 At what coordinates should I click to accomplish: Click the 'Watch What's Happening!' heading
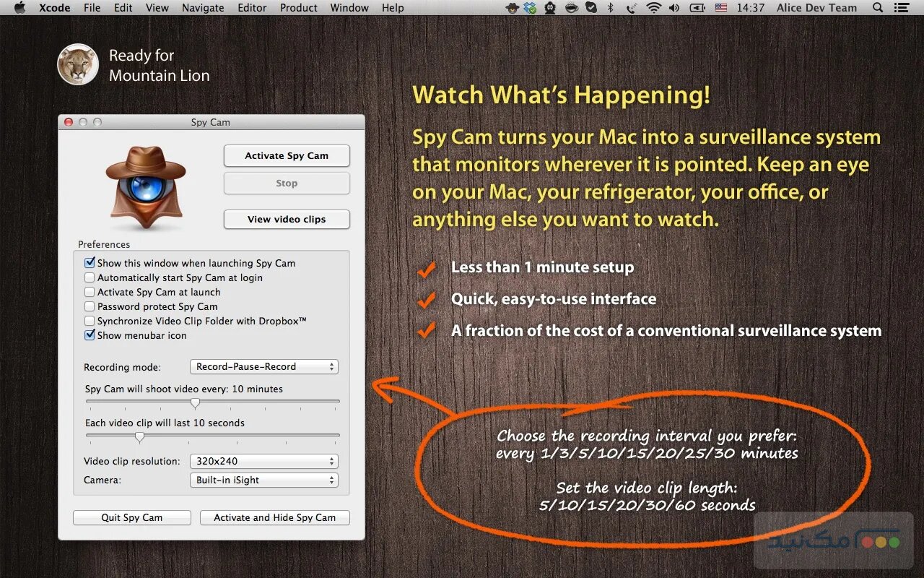[x=561, y=95]
